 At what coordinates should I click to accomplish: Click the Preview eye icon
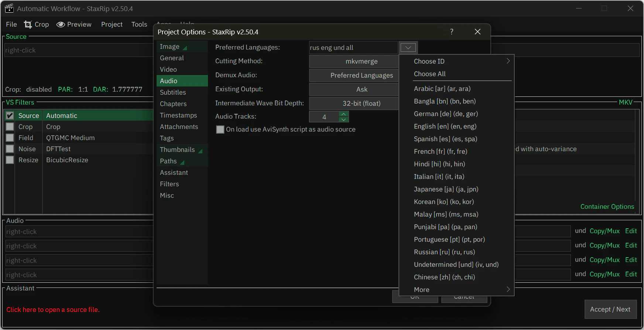pyautogui.click(x=61, y=24)
